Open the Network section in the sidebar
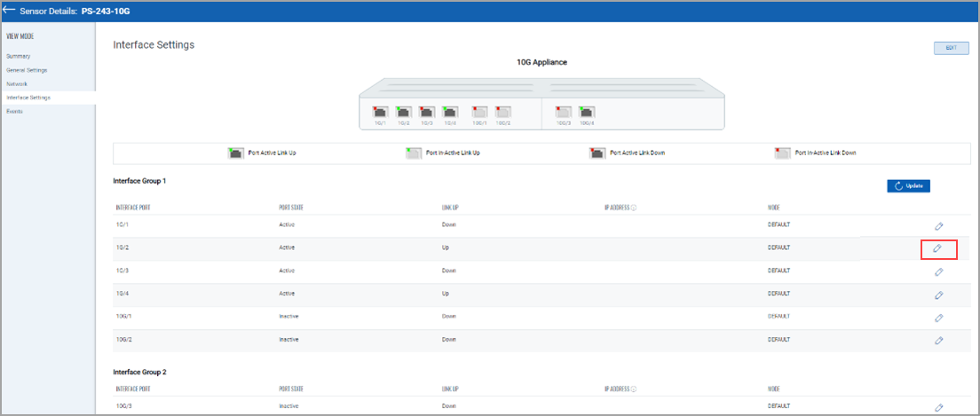 coord(18,83)
